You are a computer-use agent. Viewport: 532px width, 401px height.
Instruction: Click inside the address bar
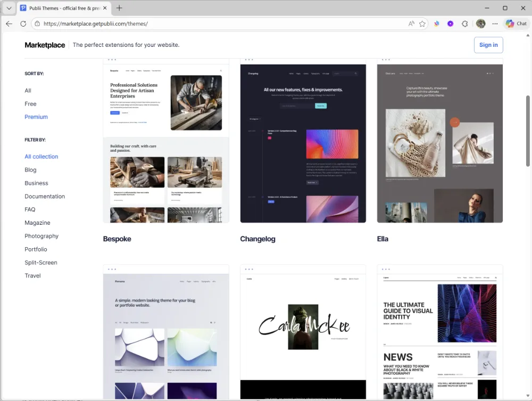coord(213,23)
